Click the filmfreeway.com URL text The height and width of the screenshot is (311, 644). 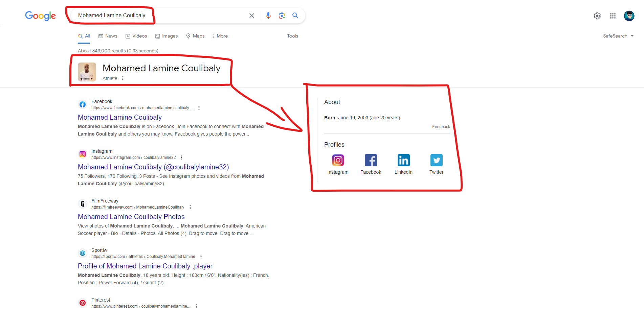click(x=138, y=207)
